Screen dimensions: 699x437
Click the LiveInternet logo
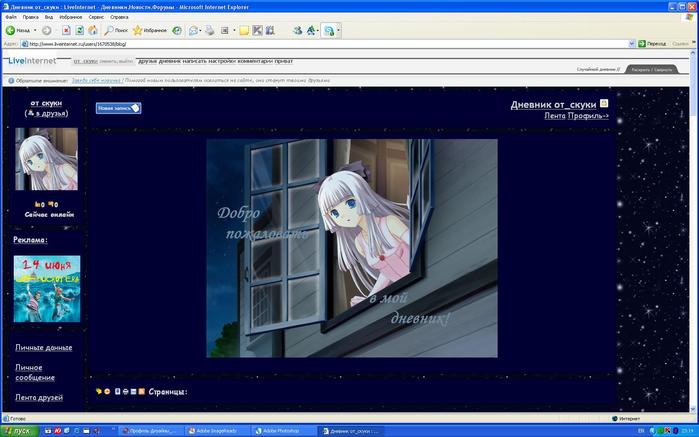32,61
